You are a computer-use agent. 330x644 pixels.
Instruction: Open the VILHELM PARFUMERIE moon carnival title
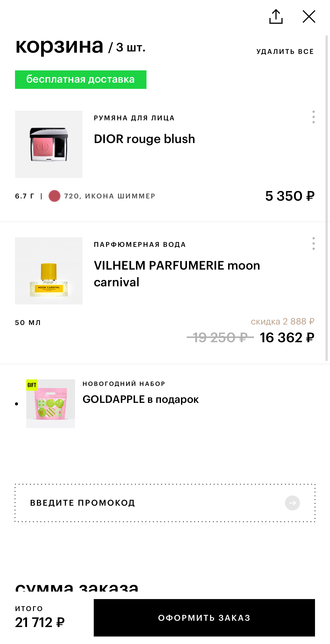(177, 274)
